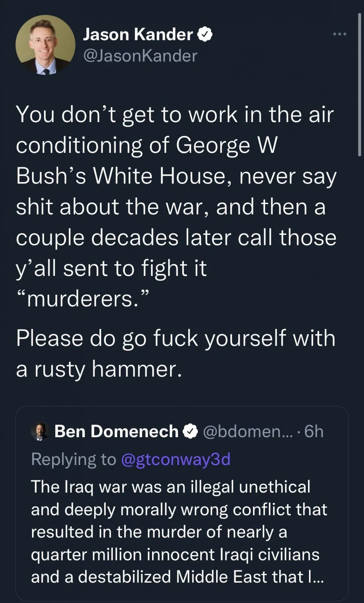
Task: Click Ben Domenech's verified checkmark badge
Action: (190, 432)
